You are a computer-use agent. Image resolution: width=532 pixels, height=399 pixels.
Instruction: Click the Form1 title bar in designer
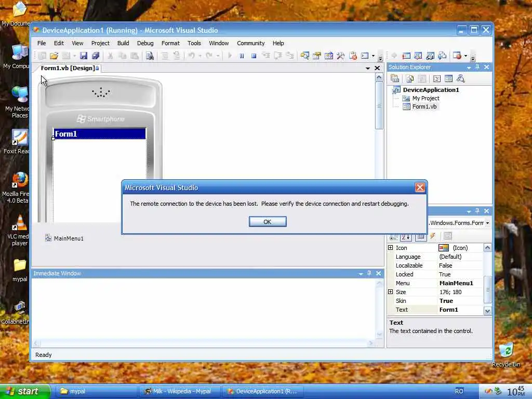coord(100,134)
